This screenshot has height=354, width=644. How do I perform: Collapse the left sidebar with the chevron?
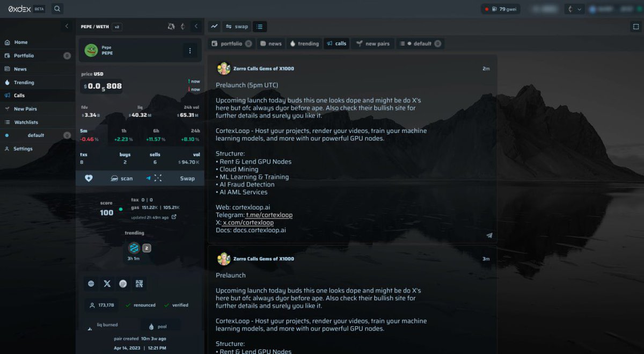coord(67,26)
